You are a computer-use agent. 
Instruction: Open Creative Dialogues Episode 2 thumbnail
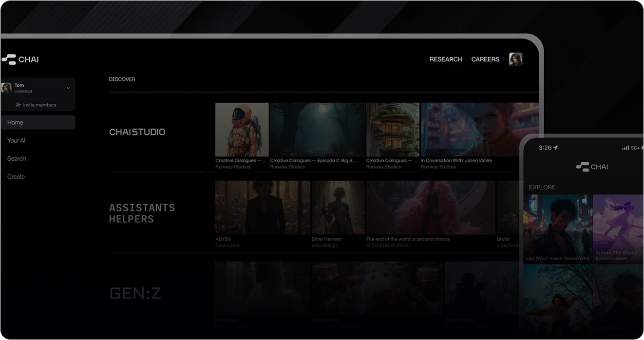point(317,130)
